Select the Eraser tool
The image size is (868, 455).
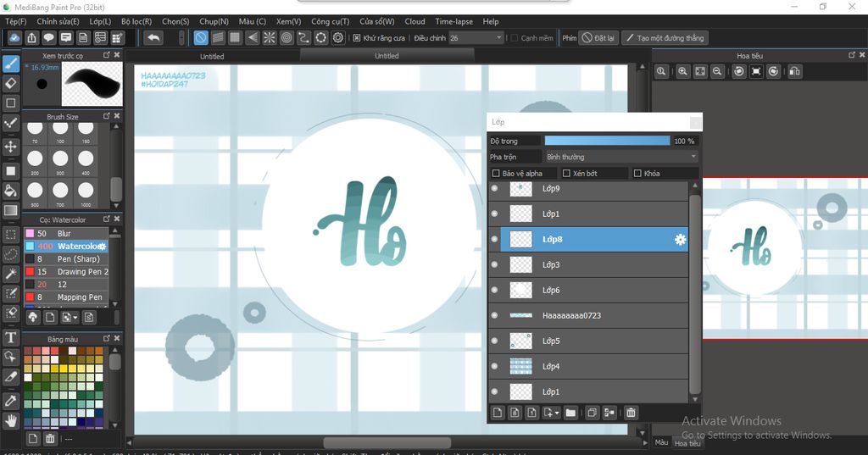click(10, 84)
